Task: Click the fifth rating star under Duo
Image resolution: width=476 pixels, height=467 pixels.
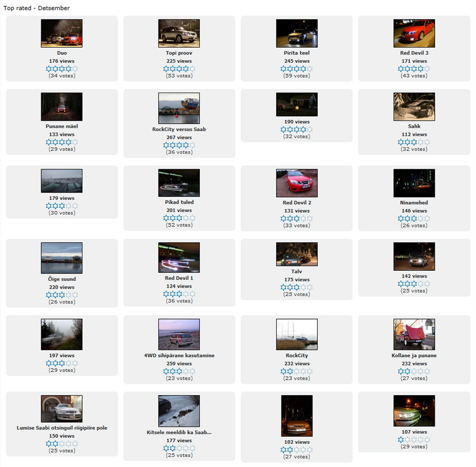Action: (75, 69)
